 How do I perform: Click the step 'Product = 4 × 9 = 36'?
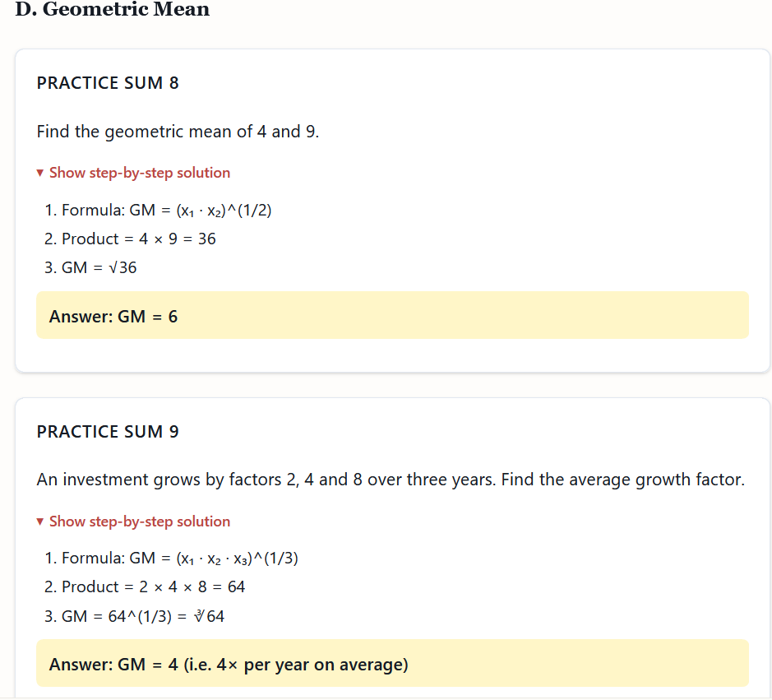pyautogui.click(x=138, y=239)
